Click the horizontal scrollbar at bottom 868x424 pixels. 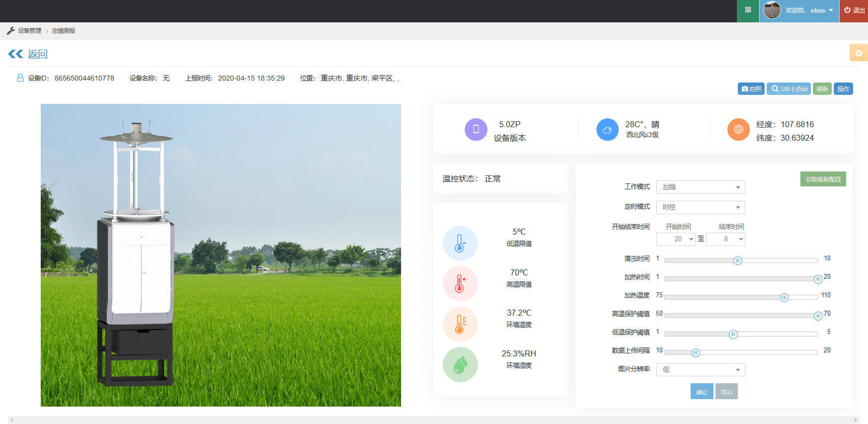click(x=433, y=420)
